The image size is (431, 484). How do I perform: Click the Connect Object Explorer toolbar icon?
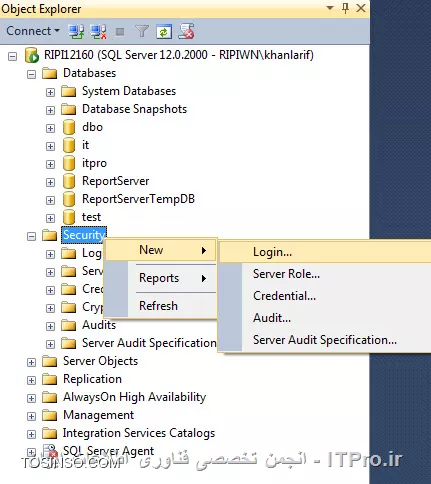[76, 32]
